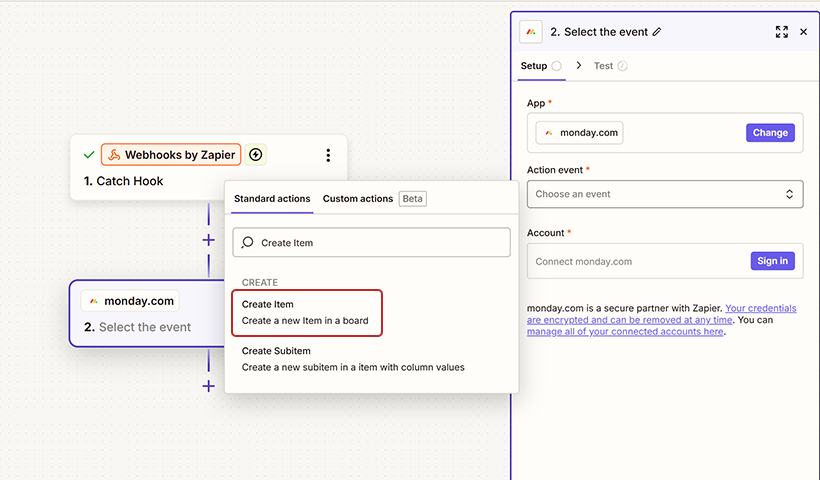Click the search magnifier icon
Image resolution: width=820 pixels, height=480 pixels.
248,243
